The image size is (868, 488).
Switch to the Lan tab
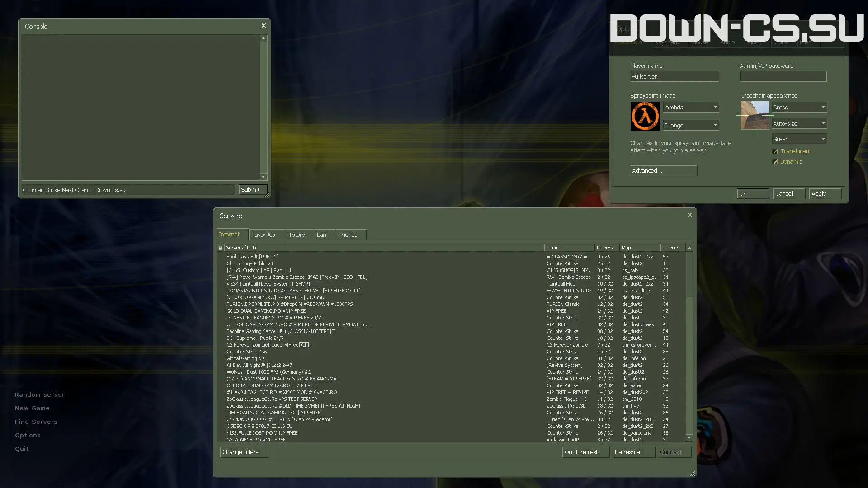tap(325, 235)
